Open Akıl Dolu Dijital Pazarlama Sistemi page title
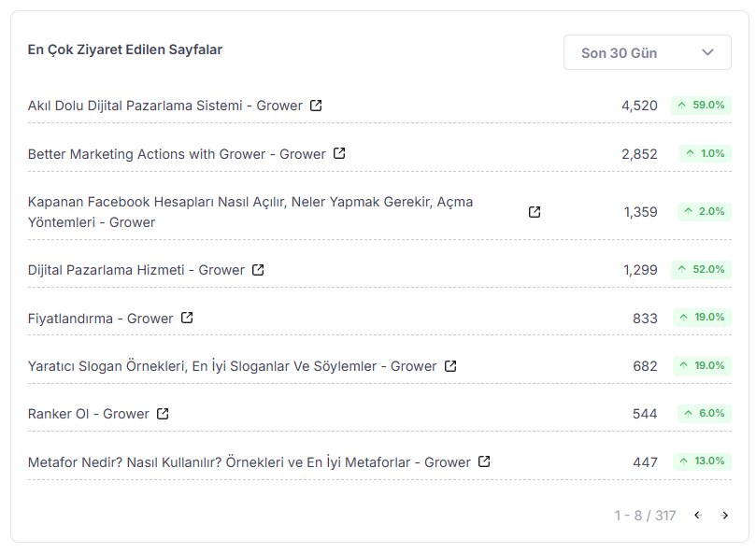This screenshot has width=756, height=553. coord(164,106)
